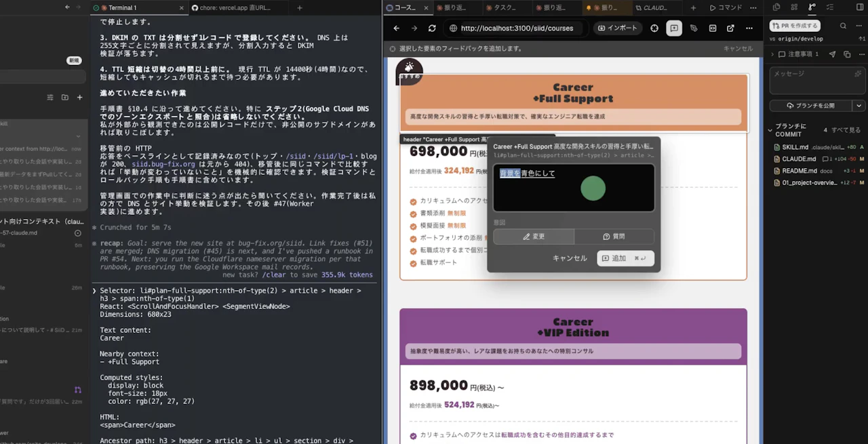Navigate back using left sidebar arrow
Screen dimensions: 868x444
[x=67, y=7]
